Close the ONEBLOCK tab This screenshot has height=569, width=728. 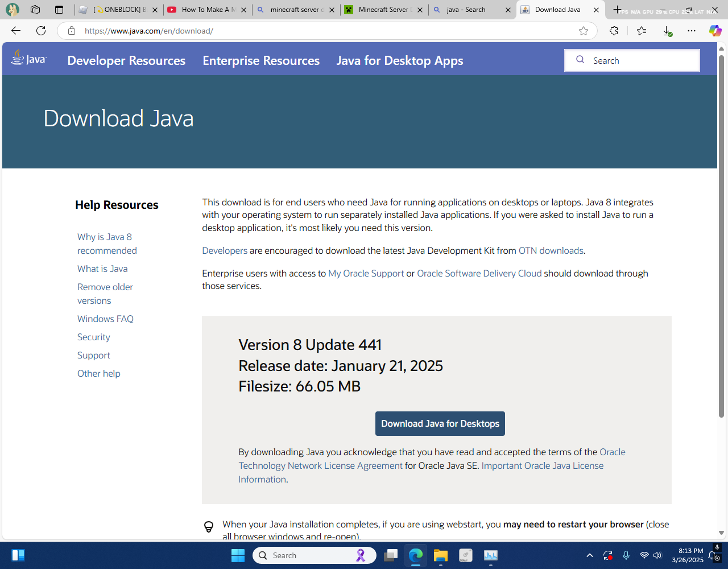click(x=155, y=10)
